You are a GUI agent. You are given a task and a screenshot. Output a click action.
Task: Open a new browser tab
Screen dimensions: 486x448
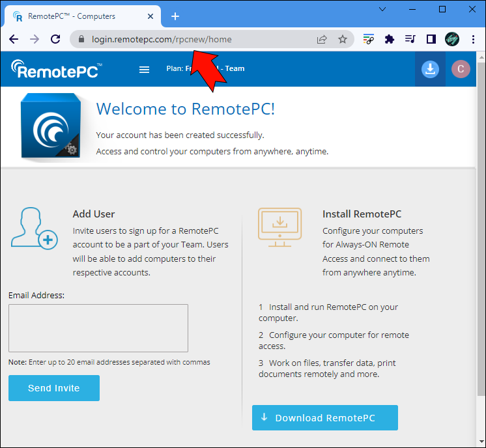(175, 16)
